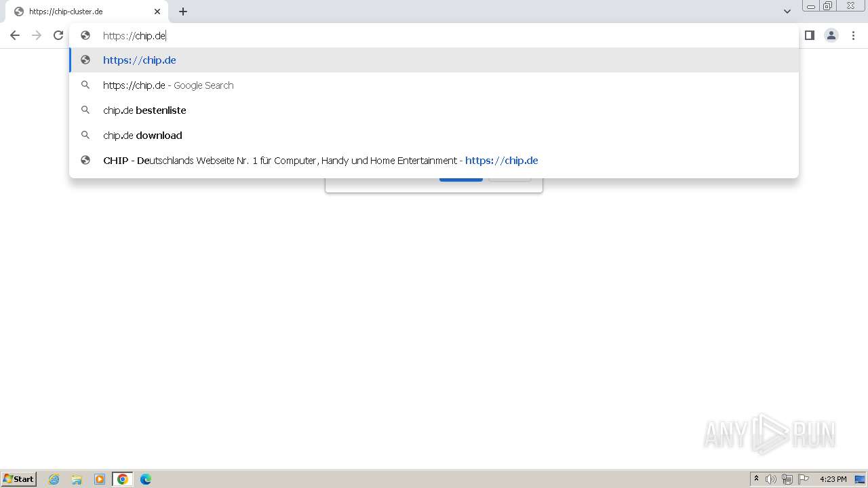Minimize the Chrome window
The width and height of the screenshot is (868, 488).
[811, 5]
